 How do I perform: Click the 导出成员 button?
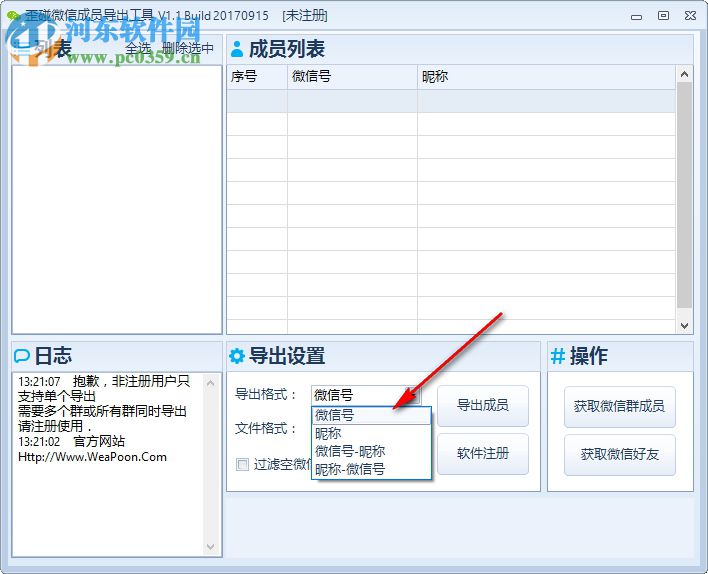483,406
